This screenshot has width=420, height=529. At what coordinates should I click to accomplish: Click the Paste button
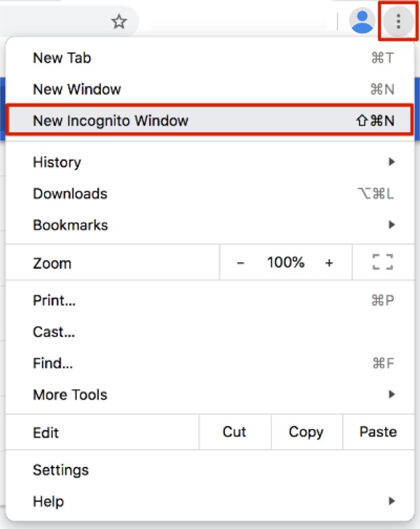pos(378,432)
